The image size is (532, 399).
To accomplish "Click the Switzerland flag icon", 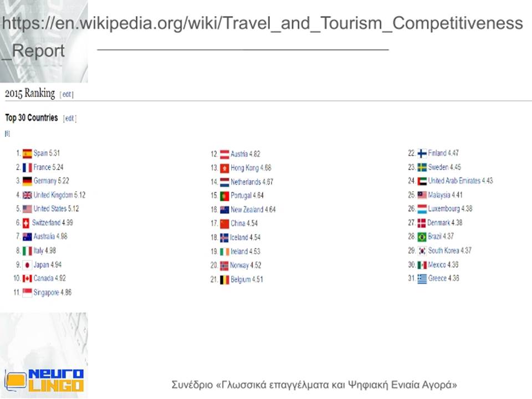I will click(x=26, y=223).
